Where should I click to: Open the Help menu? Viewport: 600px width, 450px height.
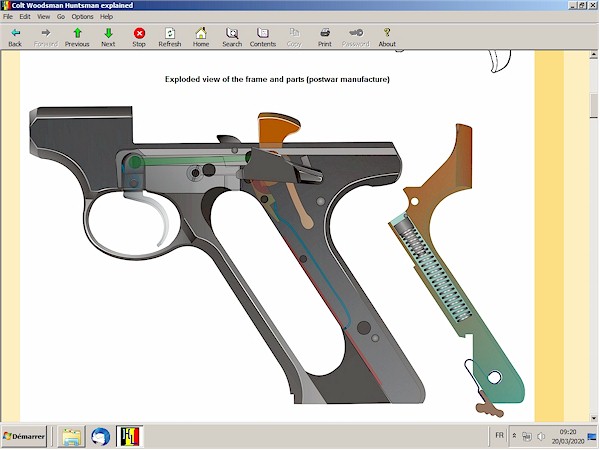(106, 16)
